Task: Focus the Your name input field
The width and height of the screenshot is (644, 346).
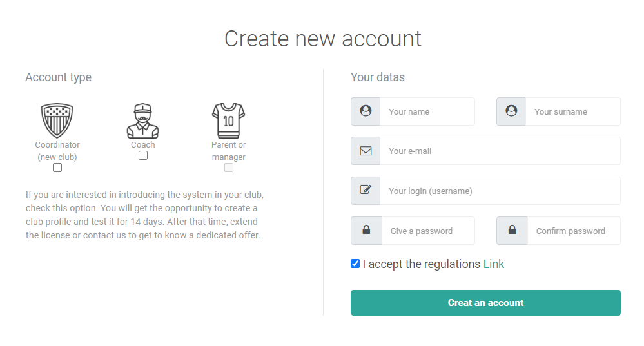Action: click(427, 111)
